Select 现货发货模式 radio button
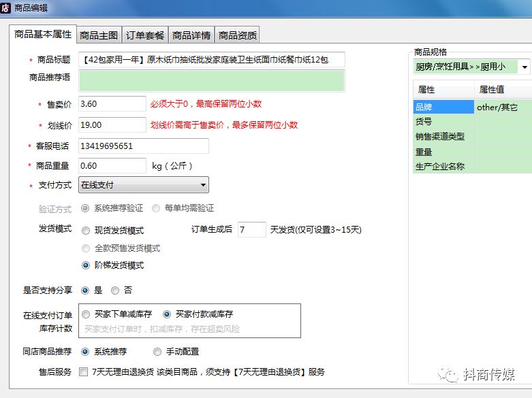Image resolution: width=532 pixels, height=398 pixels. pos(86,231)
